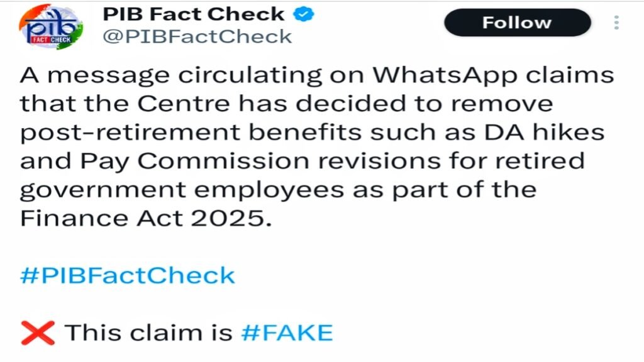Click the red FACT CHECK label in logo

coord(50,40)
